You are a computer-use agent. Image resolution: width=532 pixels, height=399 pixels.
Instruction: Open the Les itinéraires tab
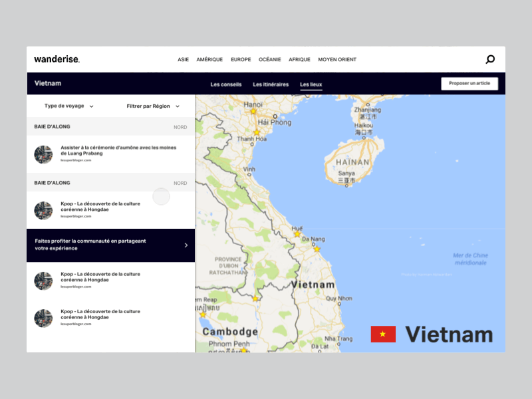click(x=271, y=84)
